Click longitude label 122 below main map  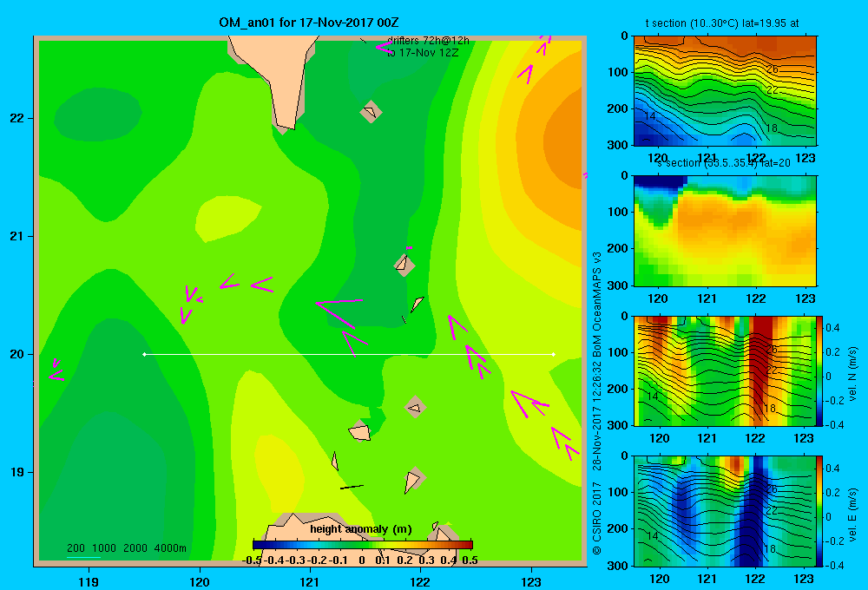pyautogui.click(x=420, y=582)
